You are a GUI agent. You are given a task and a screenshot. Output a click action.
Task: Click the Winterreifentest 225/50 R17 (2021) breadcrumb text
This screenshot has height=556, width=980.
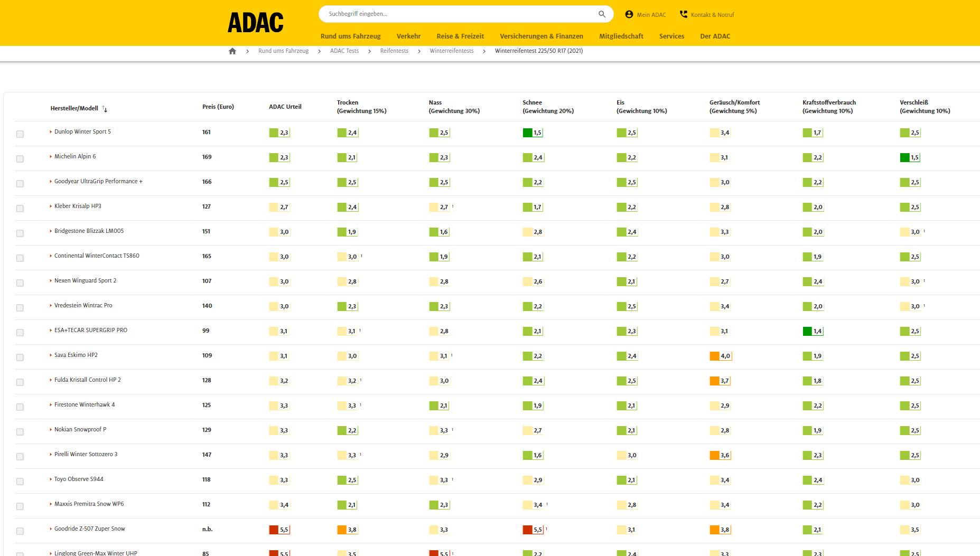point(539,51)
